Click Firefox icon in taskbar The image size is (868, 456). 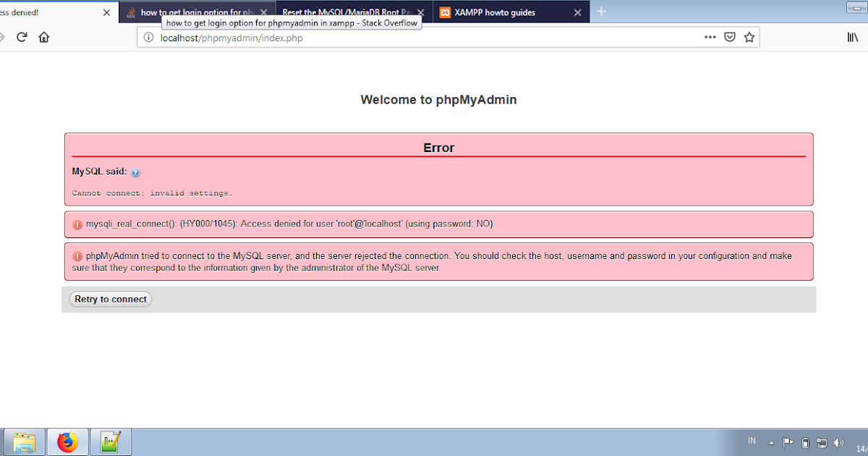tap(68, 442)
